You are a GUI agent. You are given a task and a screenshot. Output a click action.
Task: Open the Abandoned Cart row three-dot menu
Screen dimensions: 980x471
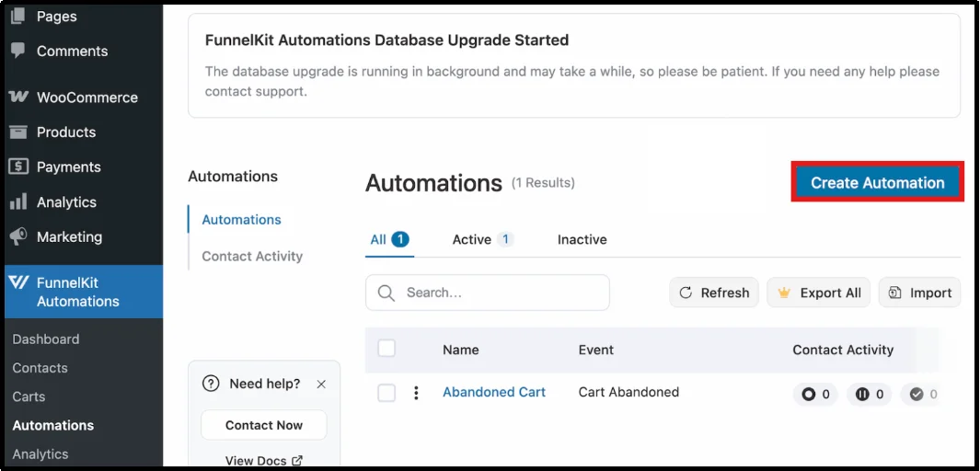pos(416,393)
